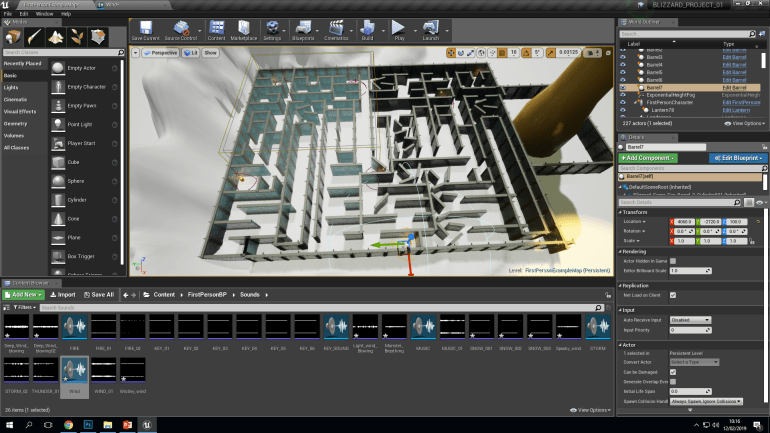
Task: Click Save All in Content Browser
Action: tap(99, 295)
